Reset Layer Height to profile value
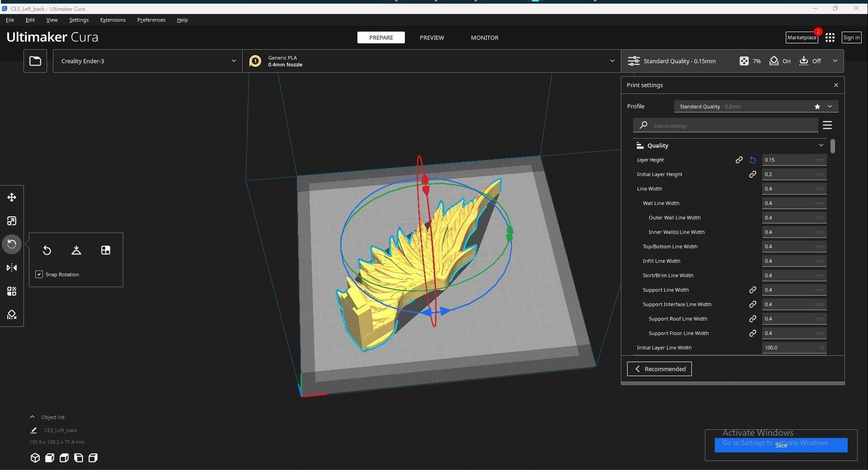The height and width of the screenshot is (470, 868). (x=753, y=160)
